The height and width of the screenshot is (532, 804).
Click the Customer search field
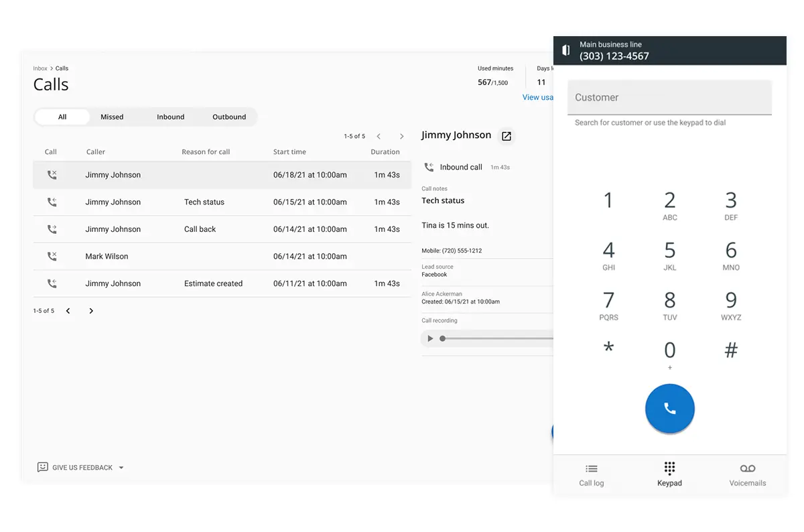669,97
